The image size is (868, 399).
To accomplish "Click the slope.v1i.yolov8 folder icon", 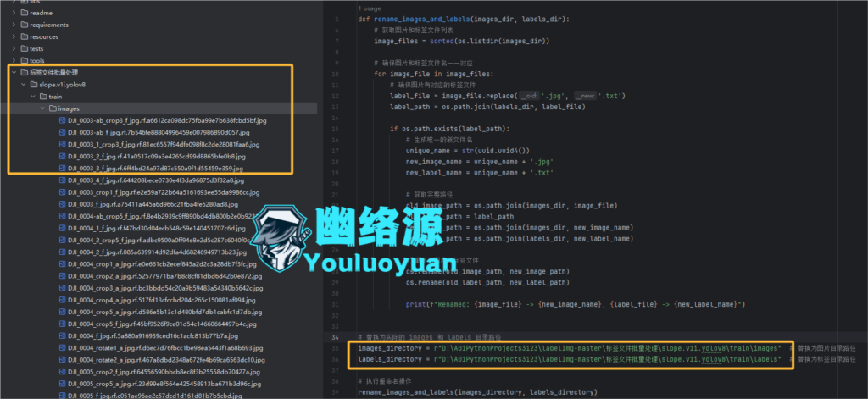I will pos(34,85).
